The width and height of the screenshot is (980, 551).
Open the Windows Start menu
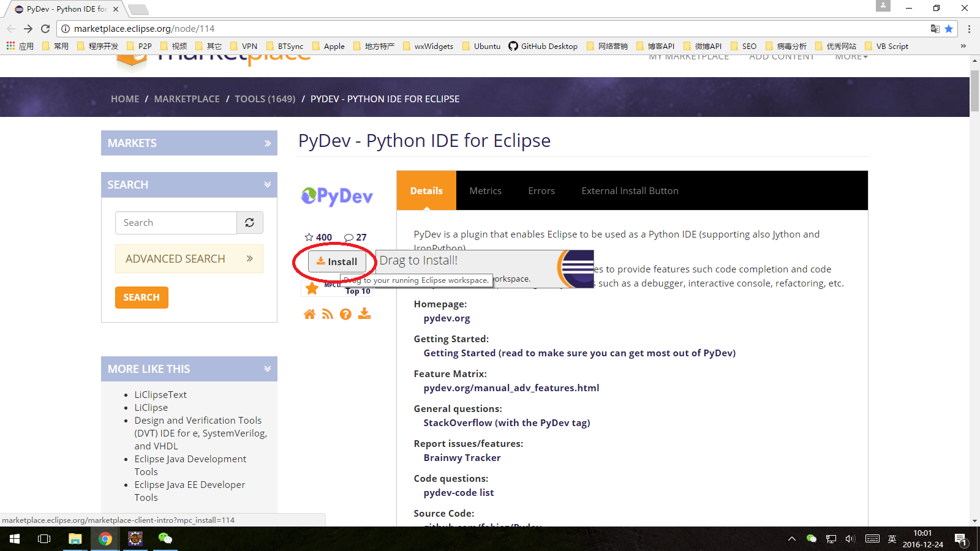tap(15, 539)
